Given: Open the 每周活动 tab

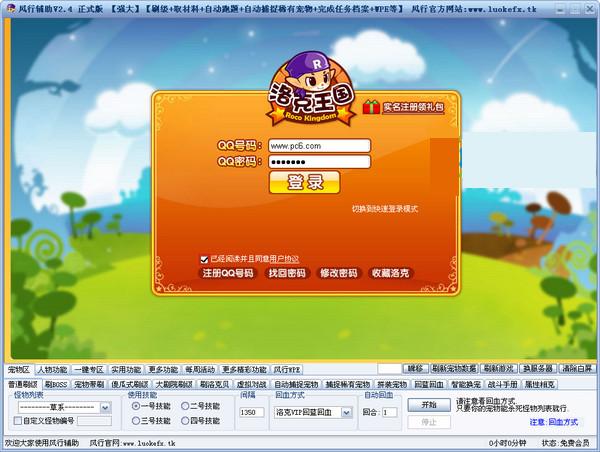Looking at the screenshot, I should 200,370.
